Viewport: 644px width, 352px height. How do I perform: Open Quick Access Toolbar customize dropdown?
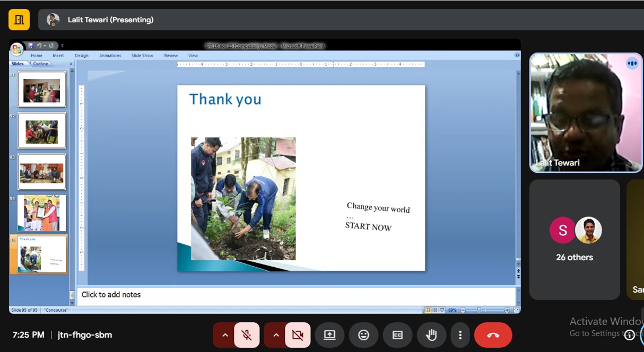tap(62, 46)
